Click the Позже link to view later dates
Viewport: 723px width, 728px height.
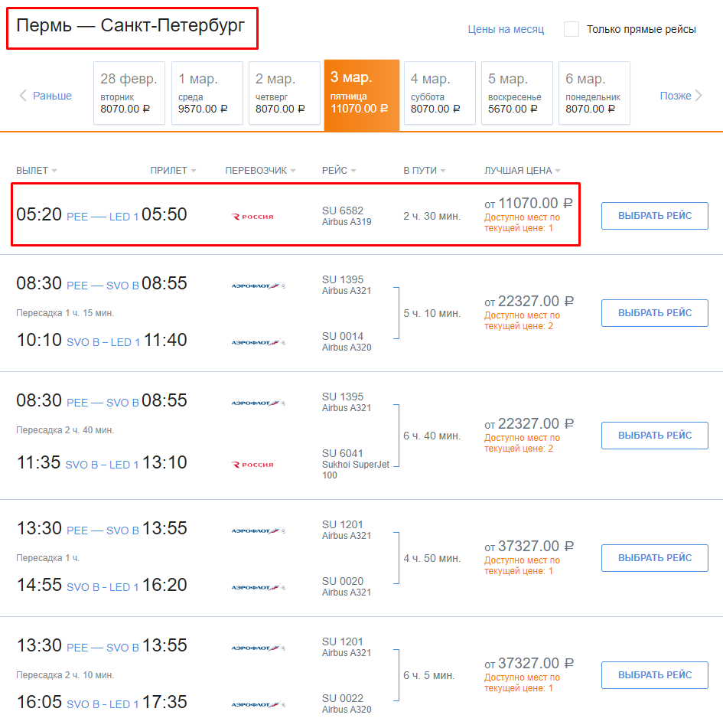coord(676,96)
